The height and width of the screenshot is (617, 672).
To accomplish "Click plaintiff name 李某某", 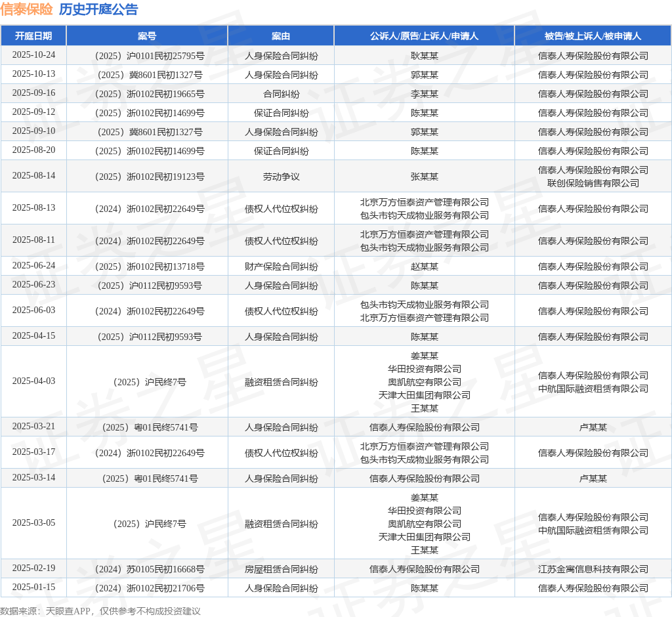I will 425,94.
